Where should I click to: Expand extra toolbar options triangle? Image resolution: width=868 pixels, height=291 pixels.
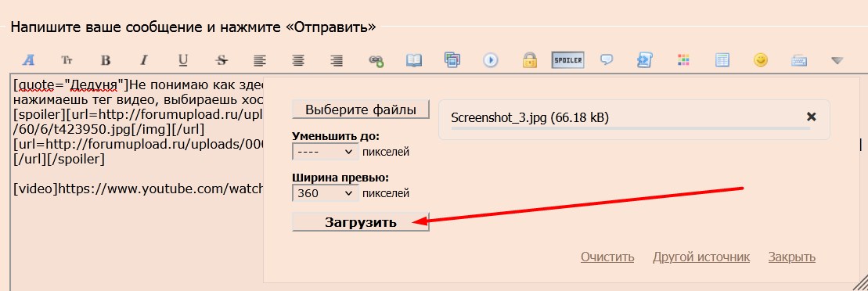click(x=837, y=60)
